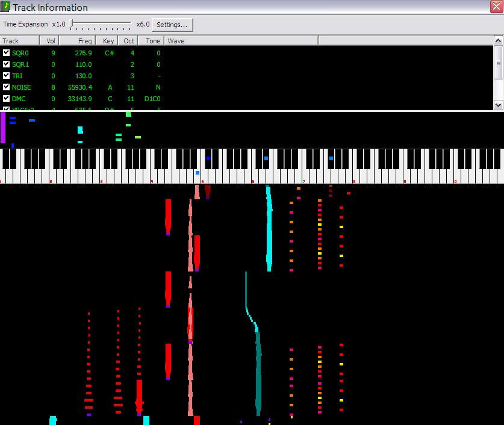Click the Track column header
Viewport: 504px width, 425px height.
[x=20, y=41]
